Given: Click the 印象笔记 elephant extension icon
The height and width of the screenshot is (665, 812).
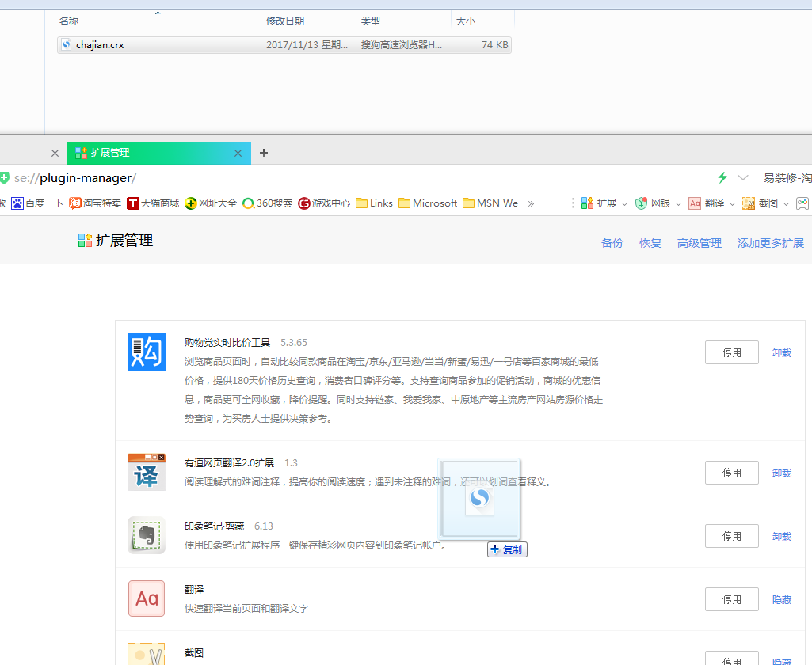Looking at the screenshot, I should click(x=147, y=535).
